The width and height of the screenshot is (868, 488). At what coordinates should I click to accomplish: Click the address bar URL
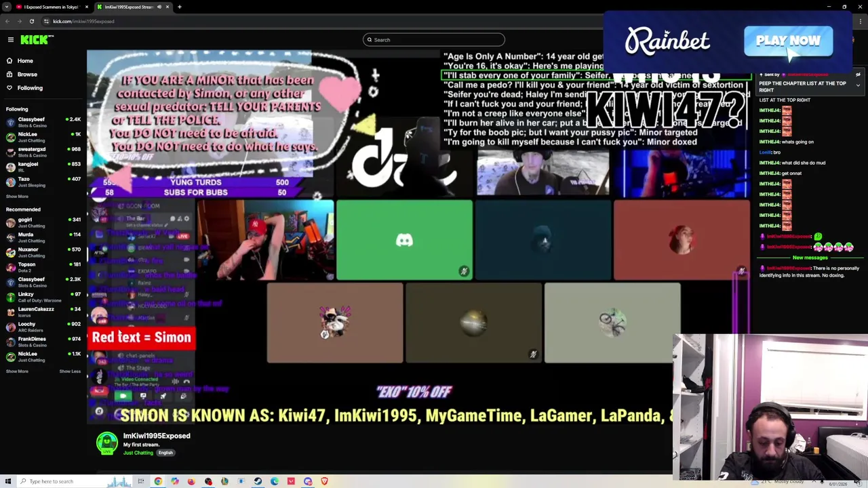click(83, 21)
